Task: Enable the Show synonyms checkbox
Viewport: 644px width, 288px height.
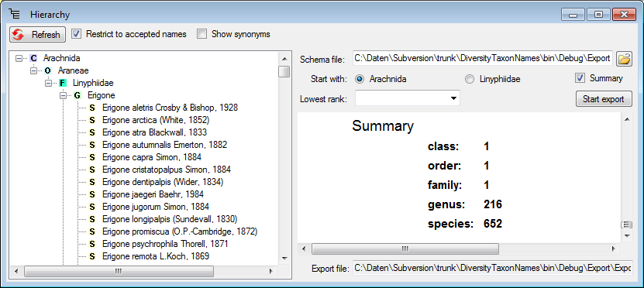Action: click(201, 34)
